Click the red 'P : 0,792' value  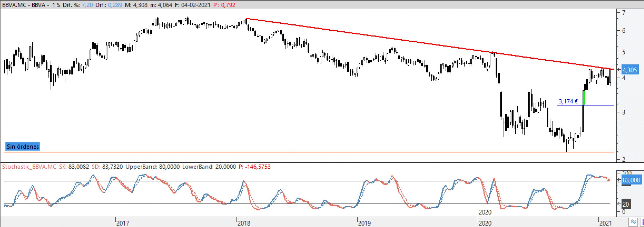click(x=224, y=5)
